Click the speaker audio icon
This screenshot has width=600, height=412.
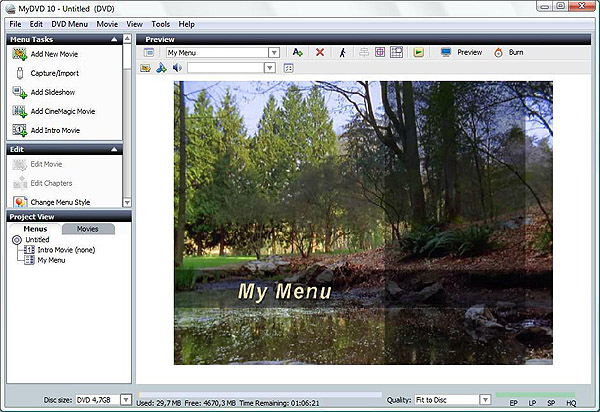tap(177, 68)
